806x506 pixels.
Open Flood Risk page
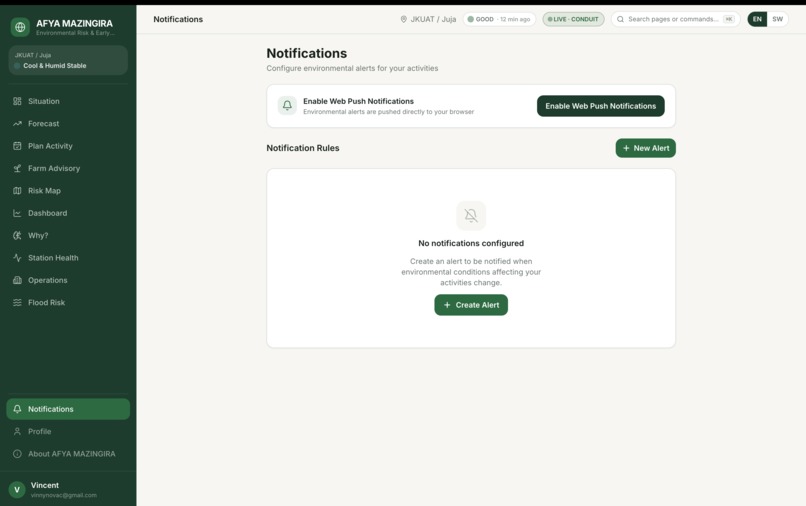[x=68, y=302]
